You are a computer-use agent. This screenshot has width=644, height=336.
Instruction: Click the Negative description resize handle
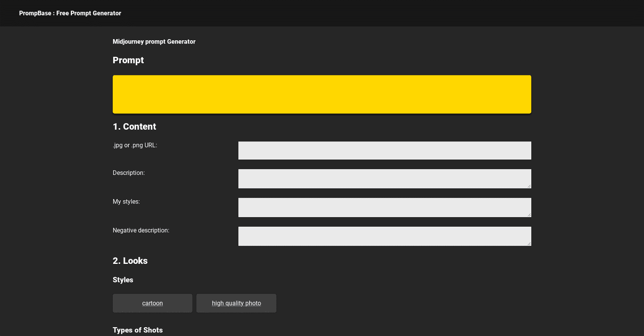pyautogui.click(x=529, y=243)
